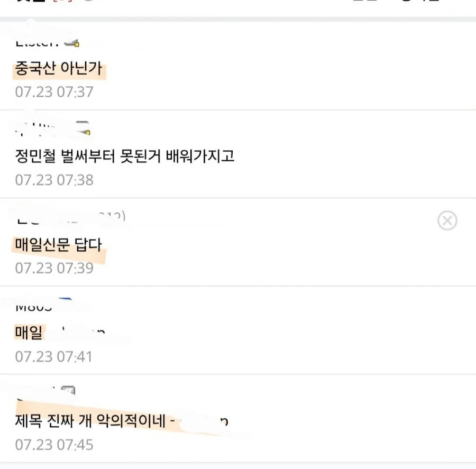The width and height of the screenshot is (476, 469).
Task: Click badge icon beside first commenter's nickname
Action: click(72, 43)
